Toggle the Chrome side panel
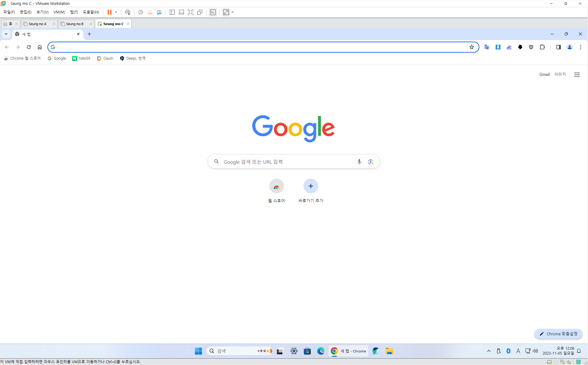The image size is (588, 365). (558, 47)
